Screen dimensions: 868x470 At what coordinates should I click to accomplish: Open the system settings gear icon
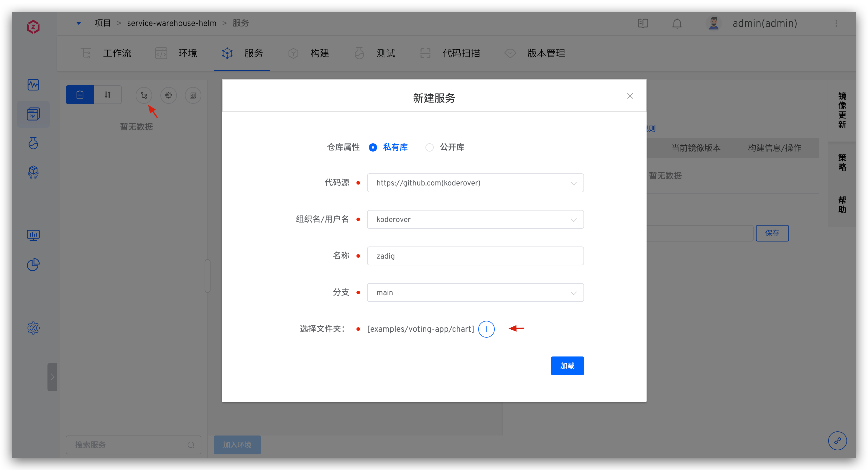coord(33,328)
